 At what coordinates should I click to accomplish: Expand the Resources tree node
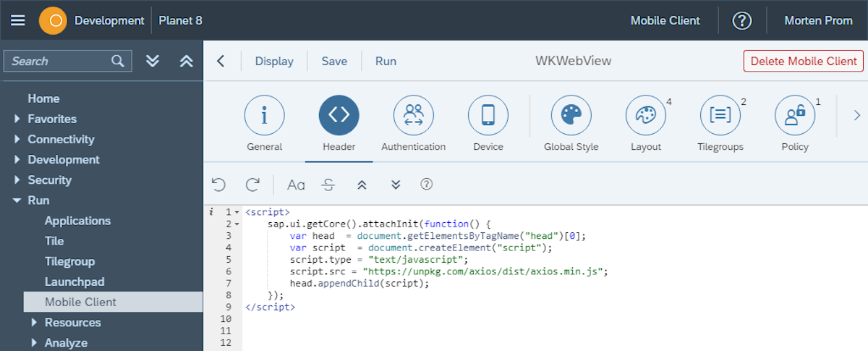(34, 322)
